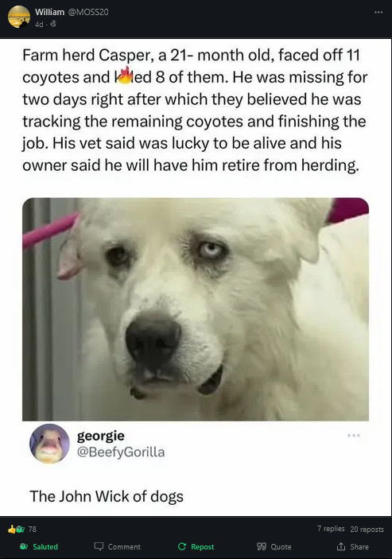The image size is (392, 559).
Task: View the 7 replies
Action: pos(331,529)
